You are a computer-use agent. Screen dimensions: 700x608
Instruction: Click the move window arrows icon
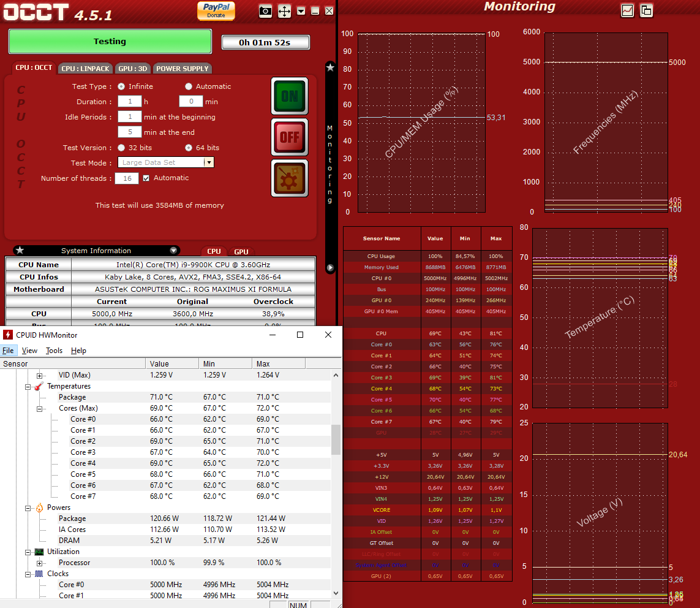point(284,10)
